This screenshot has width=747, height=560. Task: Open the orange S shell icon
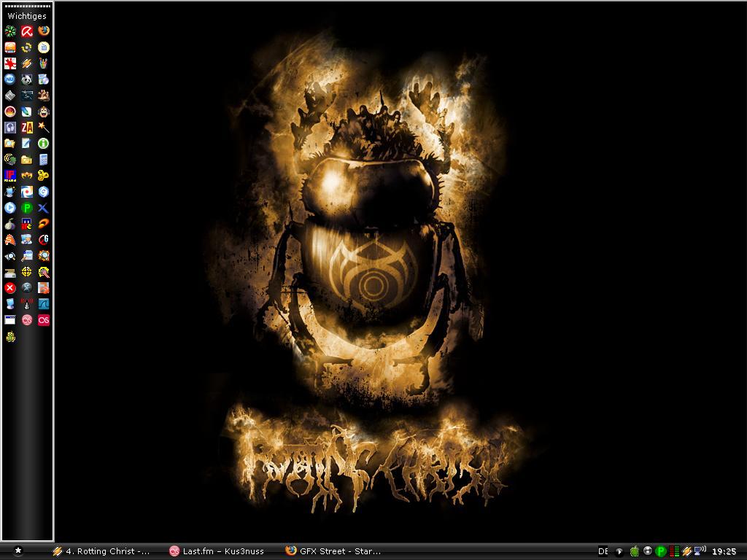[x=10, y=240]
